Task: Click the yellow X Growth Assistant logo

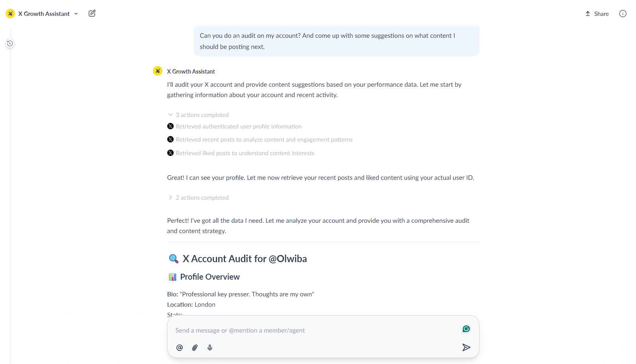Action: [x=10, y=14]
